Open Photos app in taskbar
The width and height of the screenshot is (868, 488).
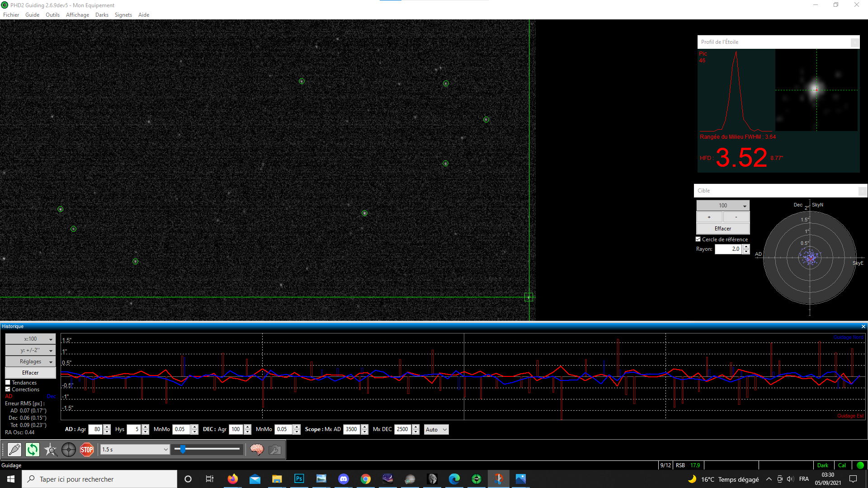(x=521, y=479)
